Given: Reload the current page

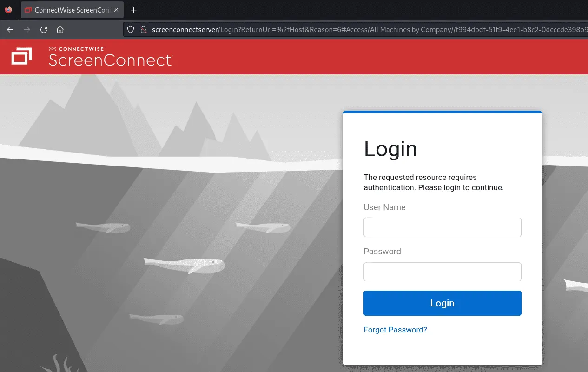Looking at the screenshot, I should coord(44,30).
